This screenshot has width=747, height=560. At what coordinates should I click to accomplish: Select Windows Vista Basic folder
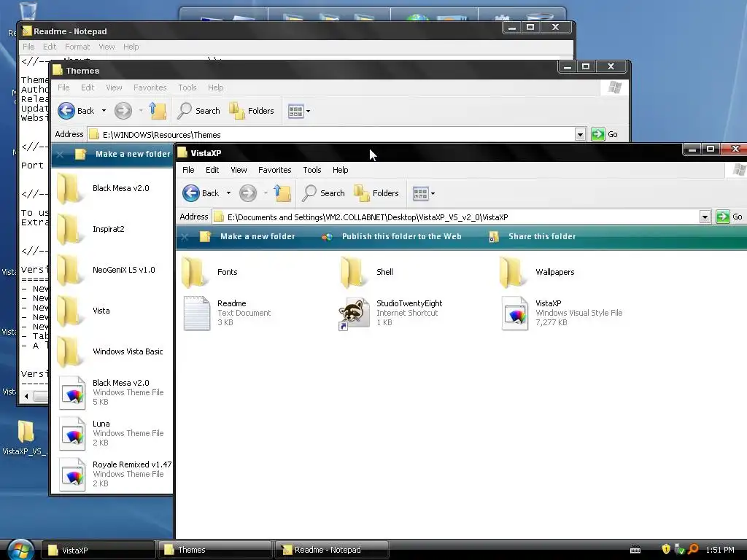click(110, 352)
